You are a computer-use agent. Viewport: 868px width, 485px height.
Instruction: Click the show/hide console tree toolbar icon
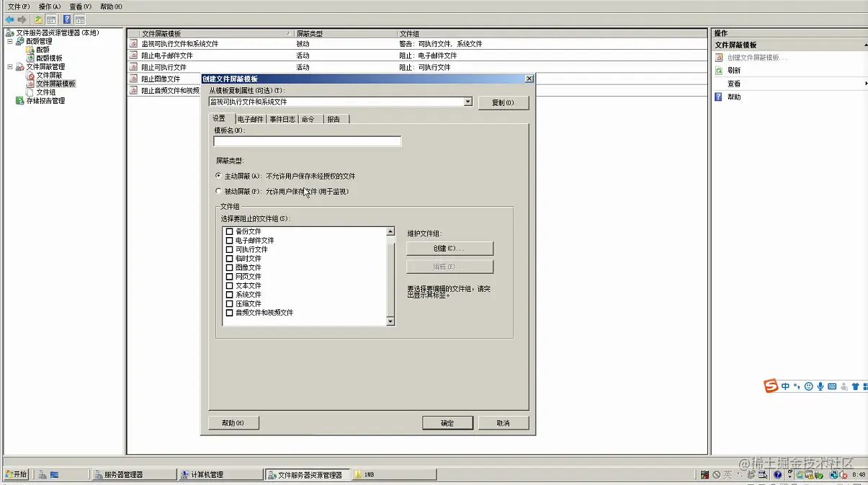pyautogui.click(x=51, y=19)
